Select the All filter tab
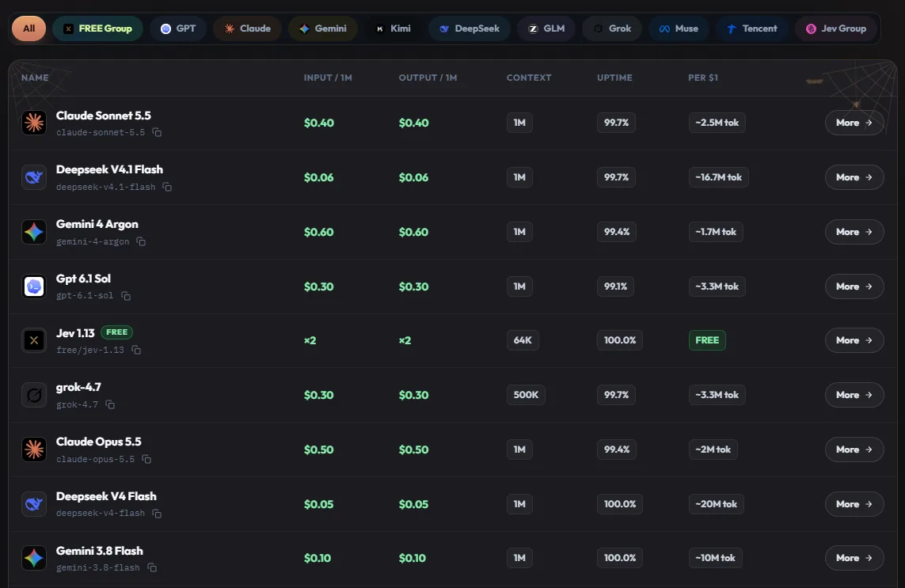 click(x=29, y=28)
